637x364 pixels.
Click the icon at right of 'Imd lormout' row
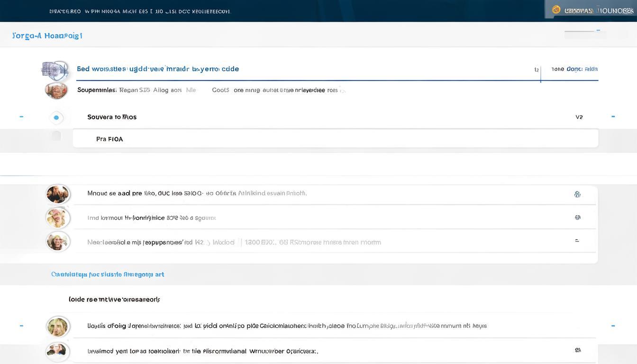(x=577, y=218)
